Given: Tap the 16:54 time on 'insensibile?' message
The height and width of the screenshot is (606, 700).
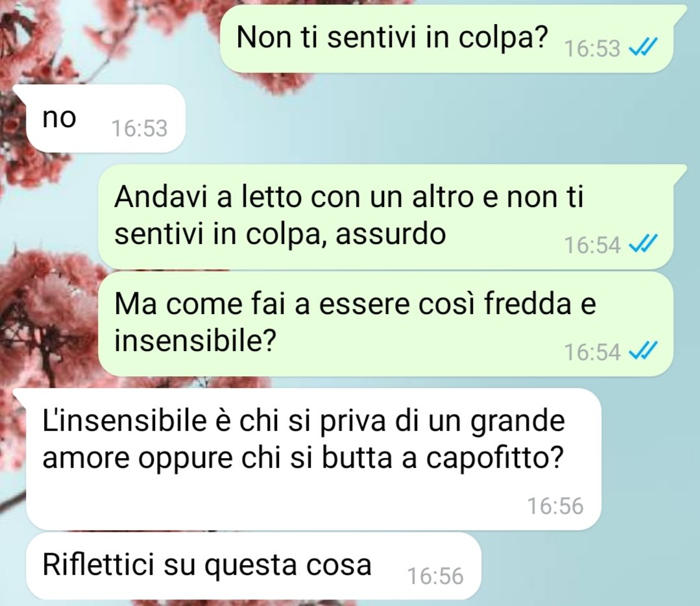Looking at the screenshot, I should [592, 352].
